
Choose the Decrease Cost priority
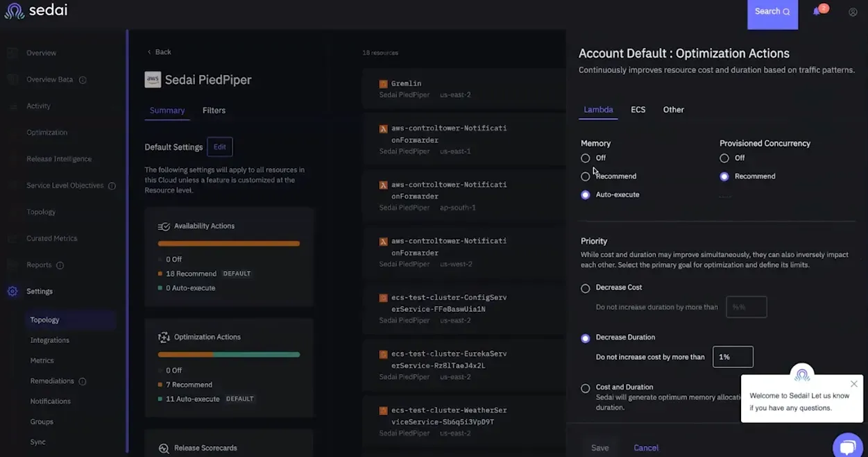(586, 288)
